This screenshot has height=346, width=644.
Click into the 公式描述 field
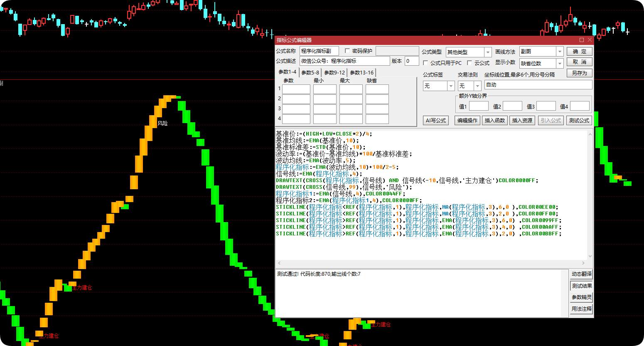point(344,61)
